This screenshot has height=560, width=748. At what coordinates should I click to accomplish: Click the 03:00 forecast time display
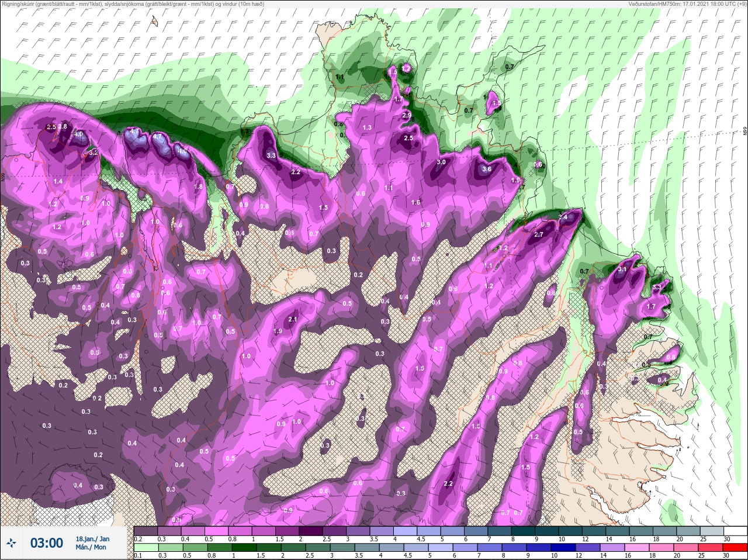[46, 543]
